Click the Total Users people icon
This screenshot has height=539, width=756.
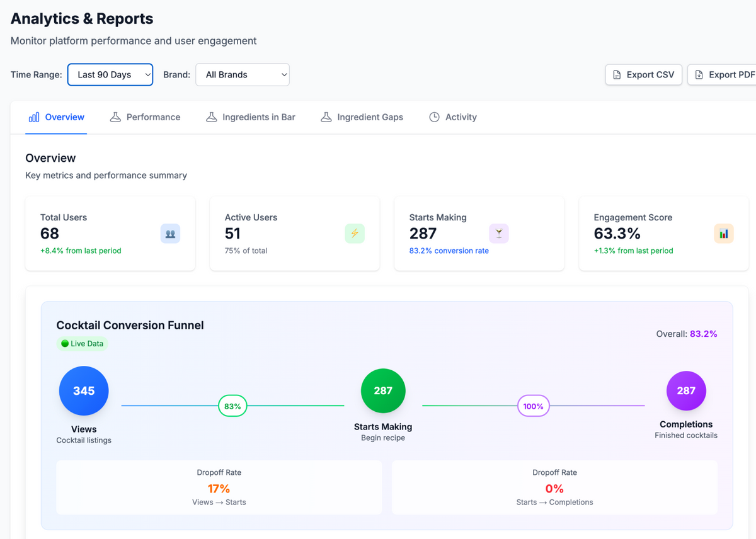point(170,234)
